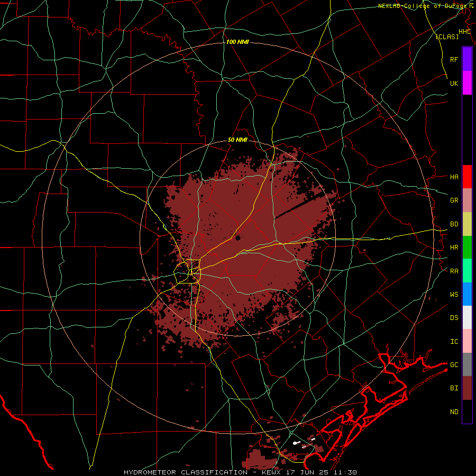Viewport: 476px width, 476px height.
Task: Click the BD legend label
Action: pos(454,224)
